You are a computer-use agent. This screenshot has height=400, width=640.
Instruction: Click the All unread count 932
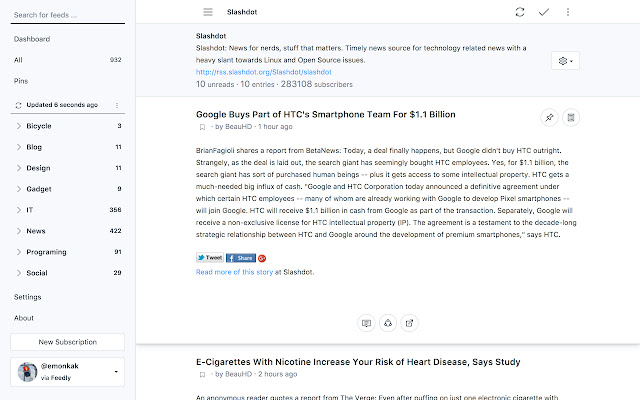(116, 60)
